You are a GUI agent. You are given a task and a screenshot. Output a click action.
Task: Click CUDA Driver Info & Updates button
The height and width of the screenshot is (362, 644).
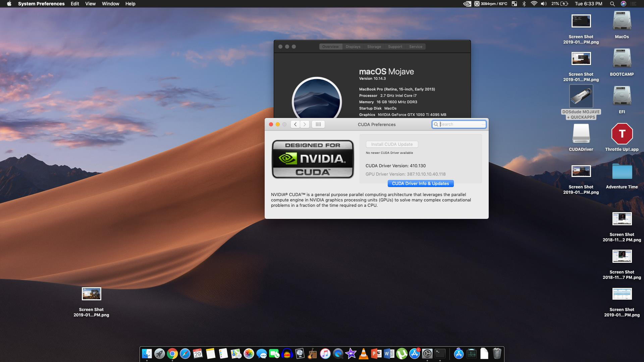pos(420,183)
